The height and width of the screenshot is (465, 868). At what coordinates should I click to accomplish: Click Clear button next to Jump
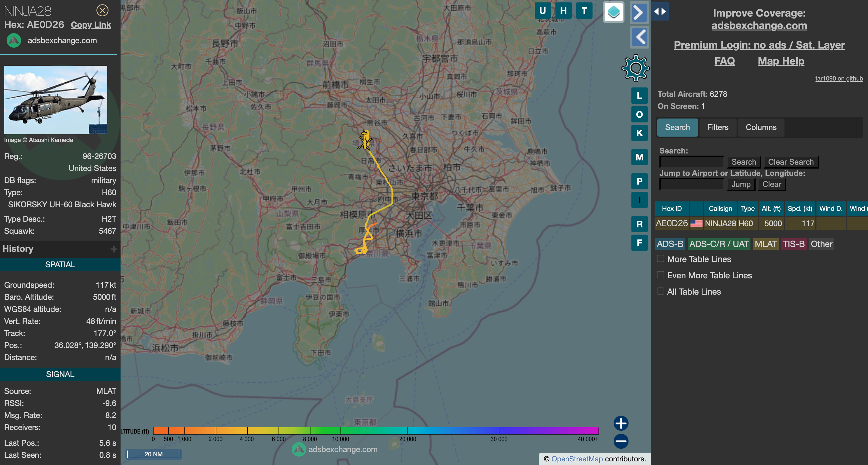coord(772,185)
